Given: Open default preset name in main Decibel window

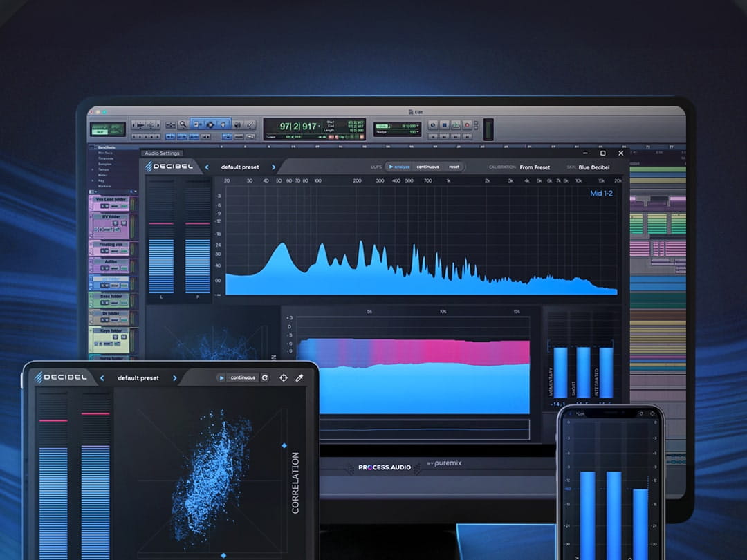Looking at the screenshot, I should point(240,167).
